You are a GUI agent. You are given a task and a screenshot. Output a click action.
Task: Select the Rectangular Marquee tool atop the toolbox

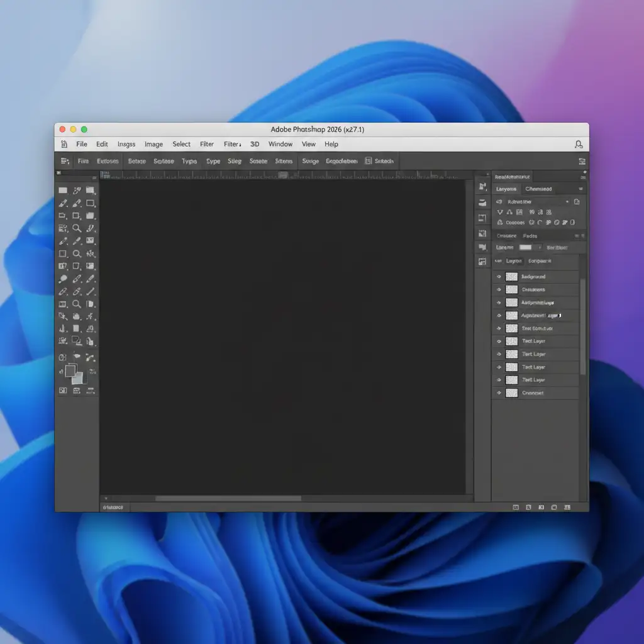63,191
